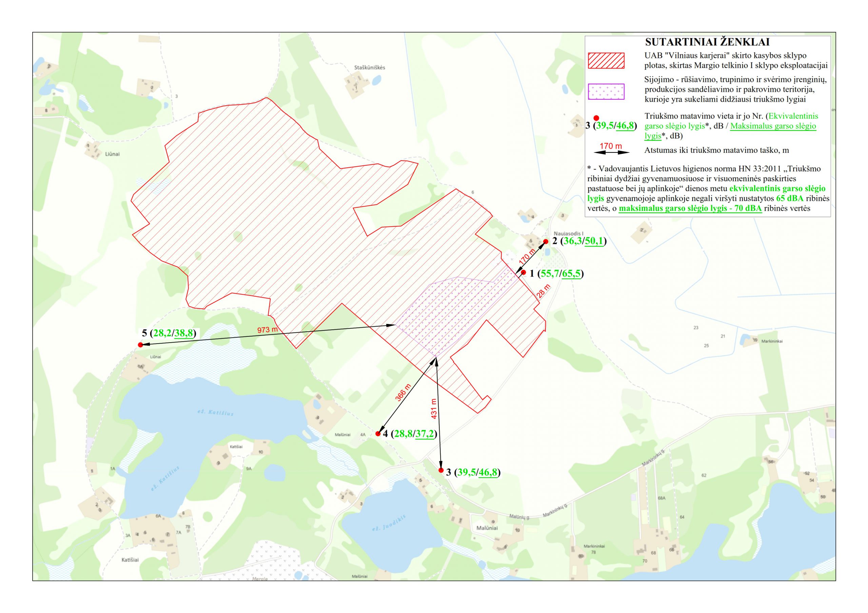Click the ež. Juodikis lake label
868x613 pixels.
[389, 523]
